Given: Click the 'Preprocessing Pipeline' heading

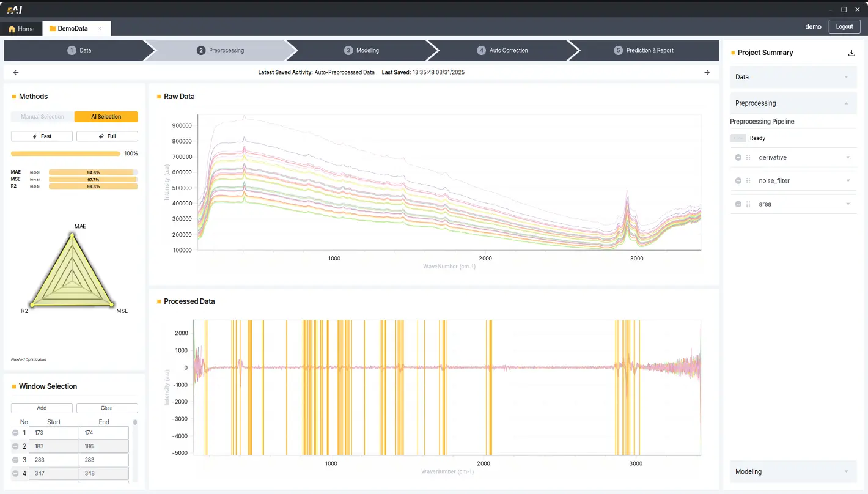Looking at the screenshot, I should tap(762, 121).
